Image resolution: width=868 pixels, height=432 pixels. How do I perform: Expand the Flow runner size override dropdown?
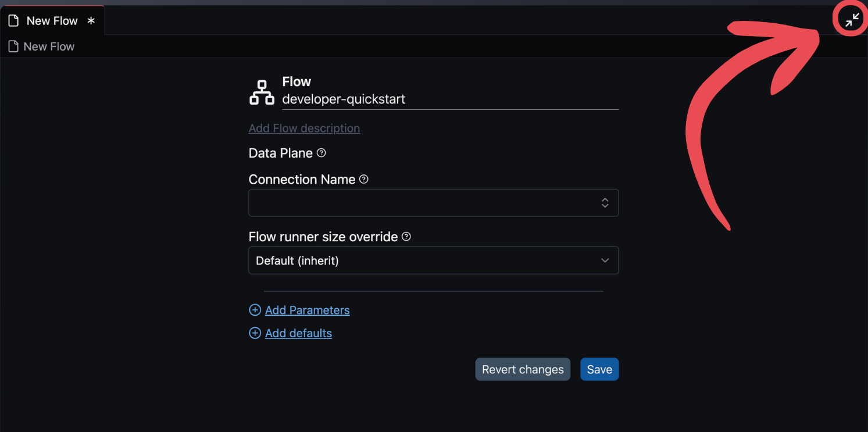coord(433,260)
